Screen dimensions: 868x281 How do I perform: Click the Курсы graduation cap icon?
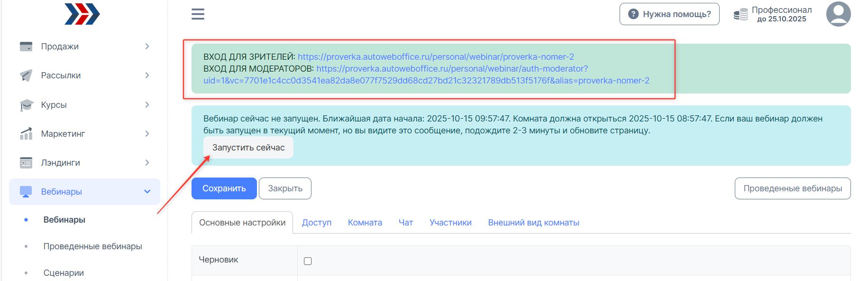click(26, 105)
